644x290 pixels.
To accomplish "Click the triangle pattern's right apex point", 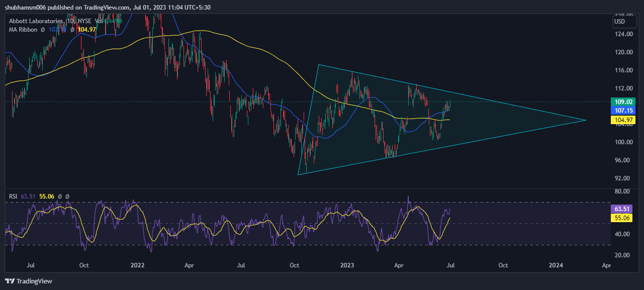I will pos(586,120).
